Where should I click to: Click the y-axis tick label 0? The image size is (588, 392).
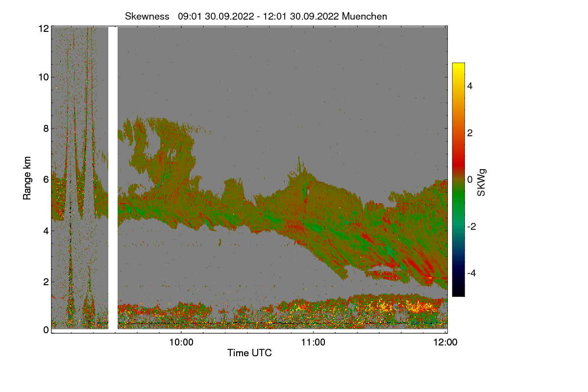tap(46, 330)
